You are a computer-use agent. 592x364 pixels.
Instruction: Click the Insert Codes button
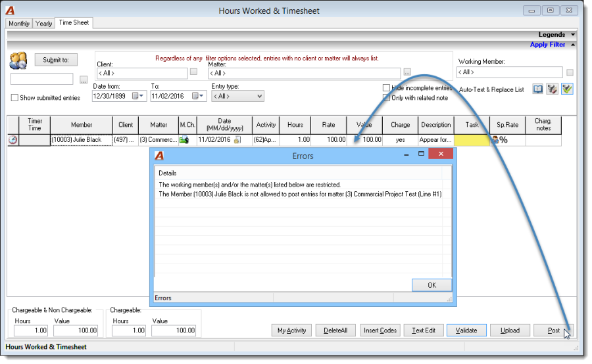coord(380,330)
